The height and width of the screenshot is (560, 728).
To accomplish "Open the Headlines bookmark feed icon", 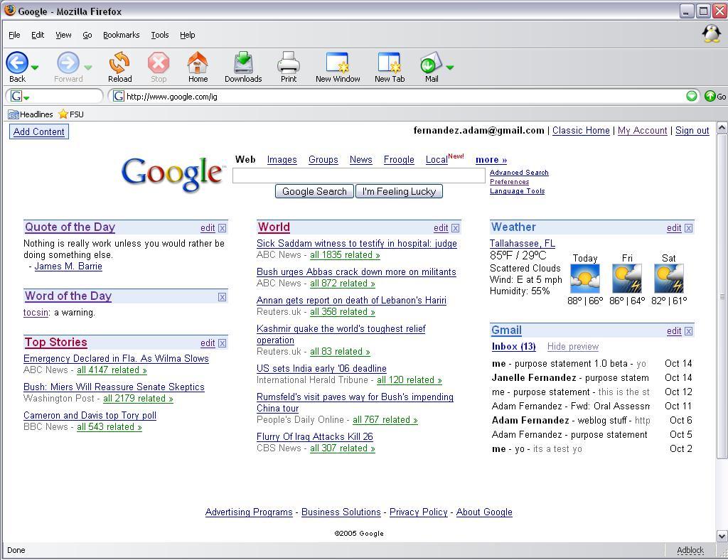I will [x=14, y=114].
